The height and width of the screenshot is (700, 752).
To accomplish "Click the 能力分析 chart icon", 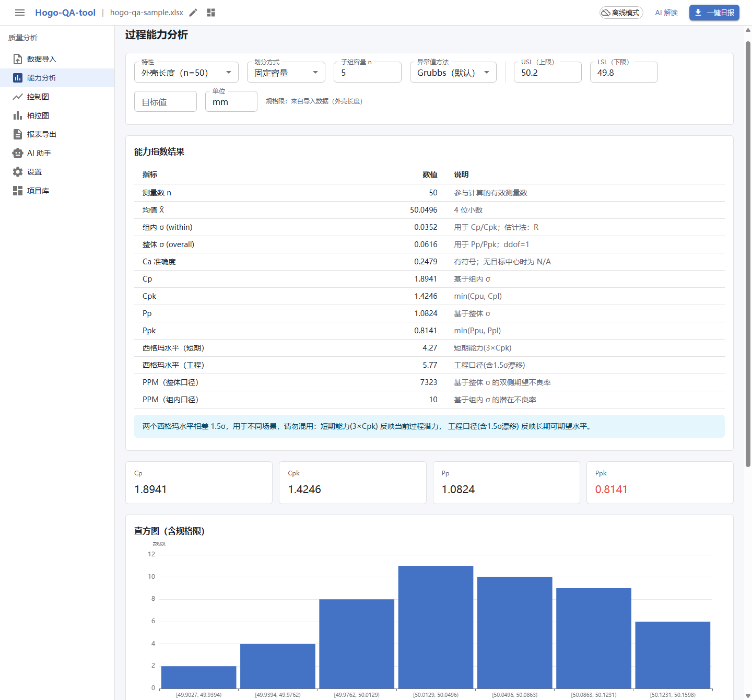I will coord(18,78).
